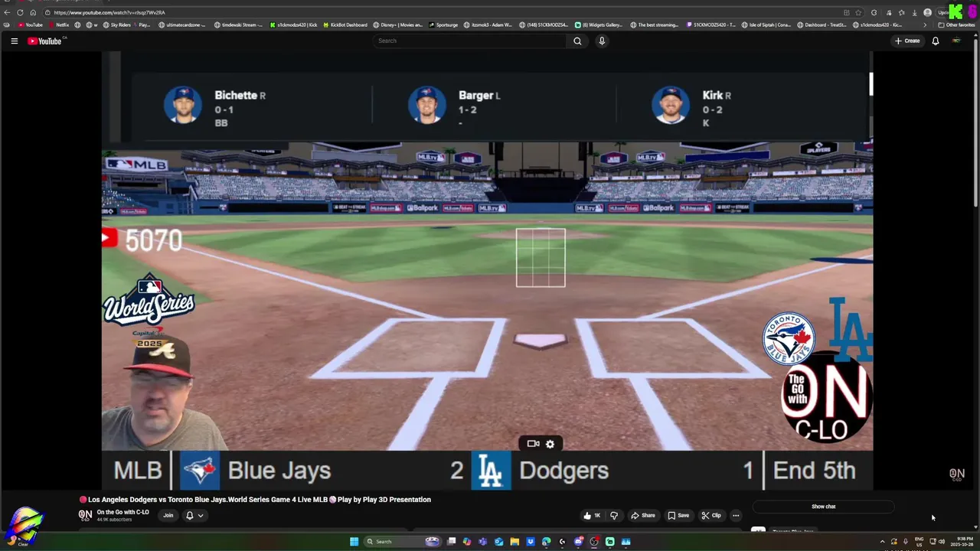Open On the Go with C-LO channel name

tap(122, 512)
